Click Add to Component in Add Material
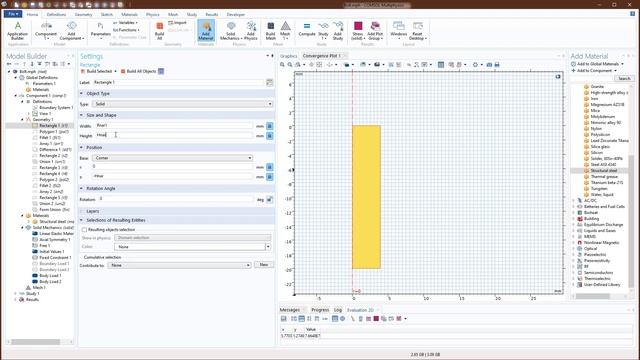The image size is (640, 360). coord(594,71)
